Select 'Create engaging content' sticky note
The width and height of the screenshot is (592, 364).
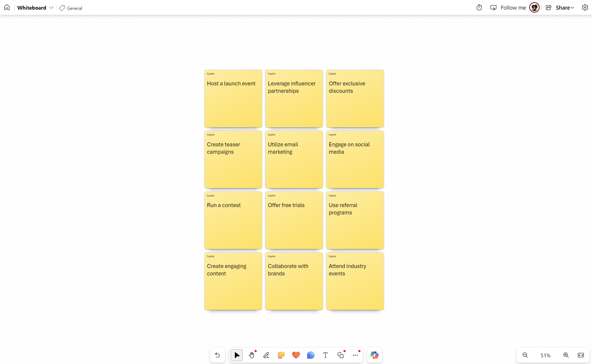(233, 281)
